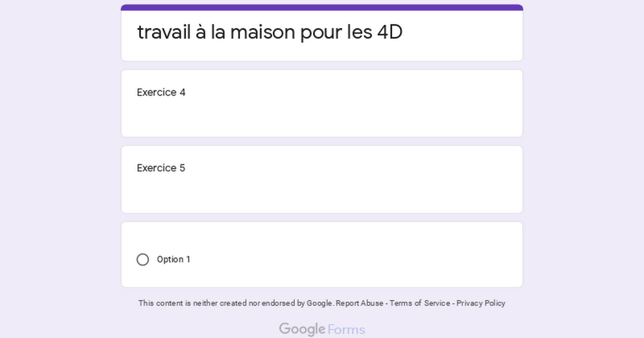Viewport: 644px width, 338px height.
Task: Click blank area above Option 1 in its card
Action: click(x=322, y=236)
